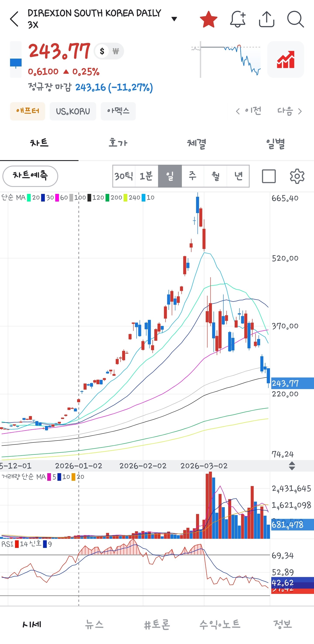The width and height of the screenshot is (314, 644).
Task: Switch to the 호가 tab
Action: point(118,143)
